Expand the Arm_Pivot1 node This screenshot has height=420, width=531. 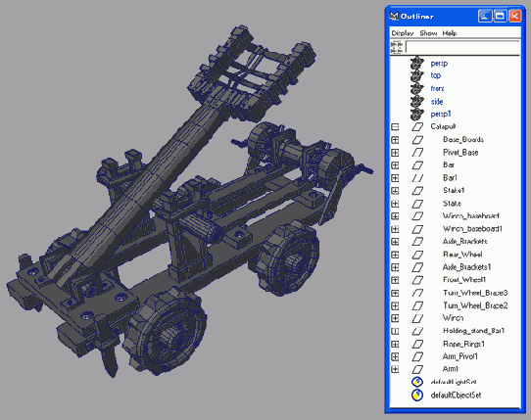tap(395, 356)
